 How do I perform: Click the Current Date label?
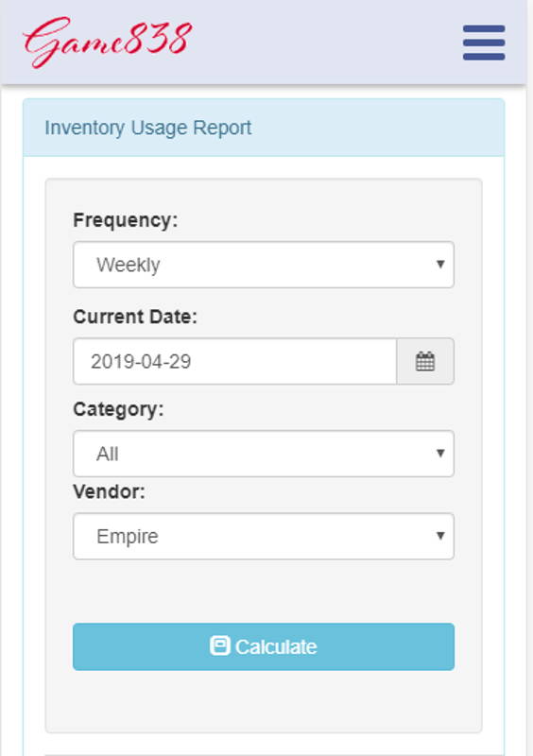point(135,317)
